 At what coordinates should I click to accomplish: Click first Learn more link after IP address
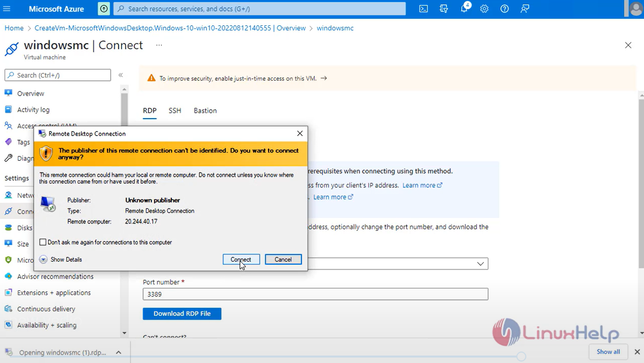pos(422,185)
